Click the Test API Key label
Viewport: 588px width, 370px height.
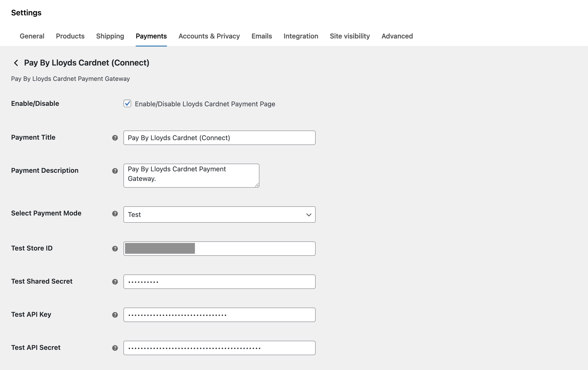[31, 315]
